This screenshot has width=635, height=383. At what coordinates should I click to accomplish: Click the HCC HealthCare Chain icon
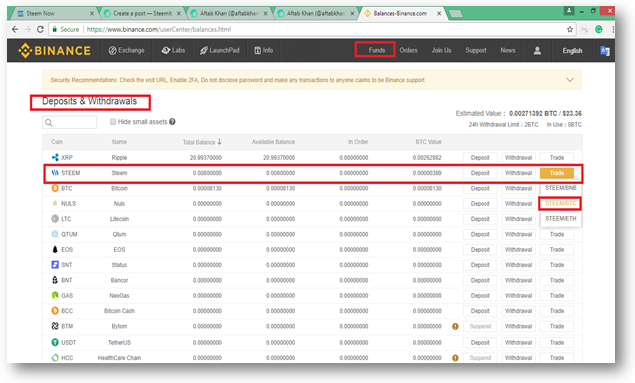click(55, 357)
